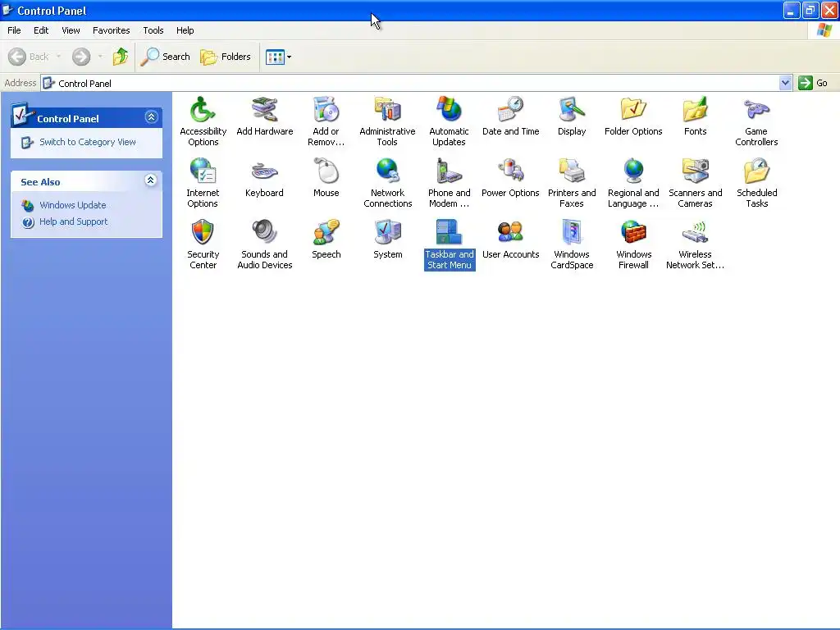Open Windows Update link
Image resolution: width=840 pixels, height=630 pixels.
(72, 205)
